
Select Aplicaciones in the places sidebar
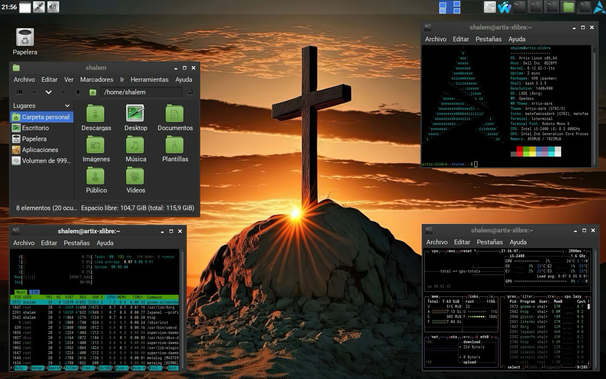[42, 150]
